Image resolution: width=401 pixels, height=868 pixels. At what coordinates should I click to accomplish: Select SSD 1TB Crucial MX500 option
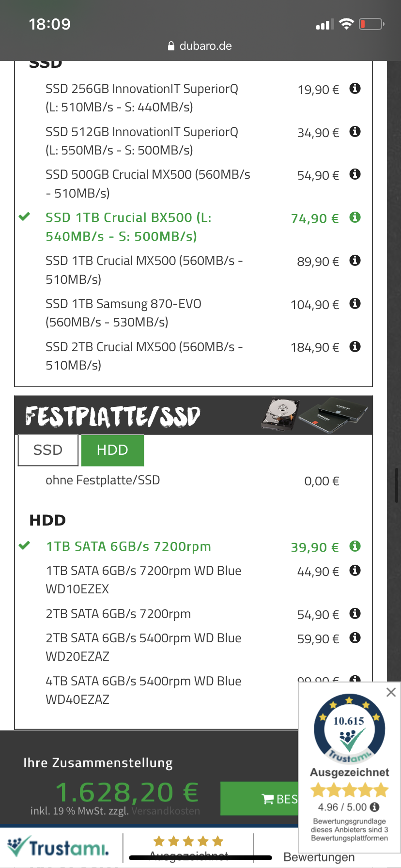144,269
